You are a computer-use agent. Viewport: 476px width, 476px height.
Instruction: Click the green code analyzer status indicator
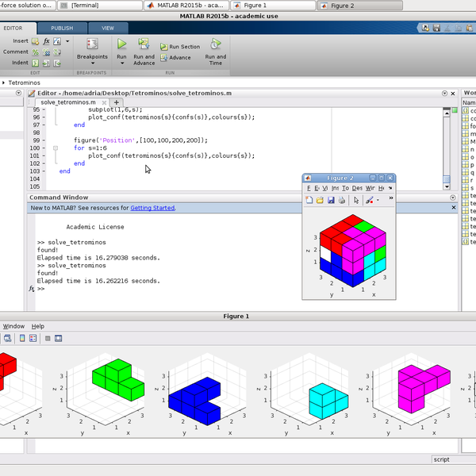pyautogui.click(x=455, y=110)
